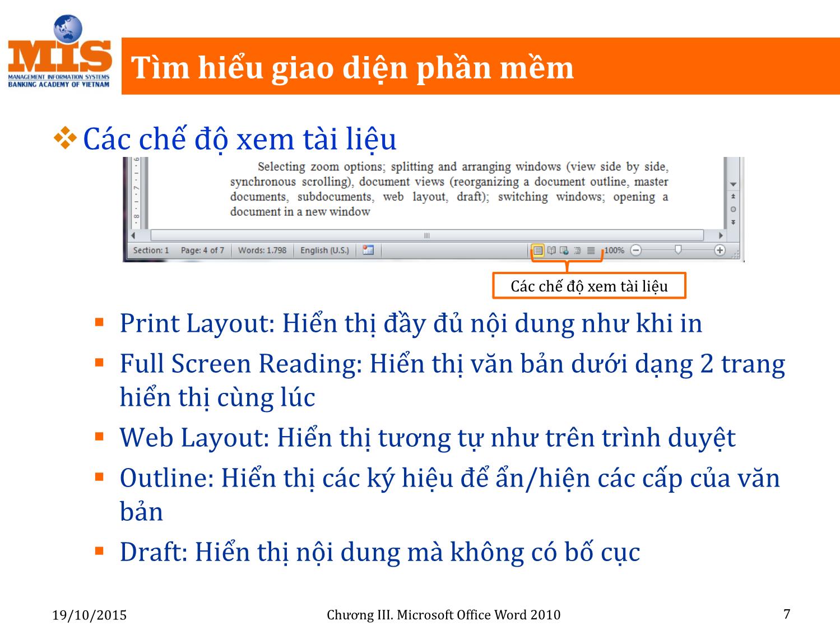Adjust the zoom slider handle
The image size is (840, 630).
678,250
